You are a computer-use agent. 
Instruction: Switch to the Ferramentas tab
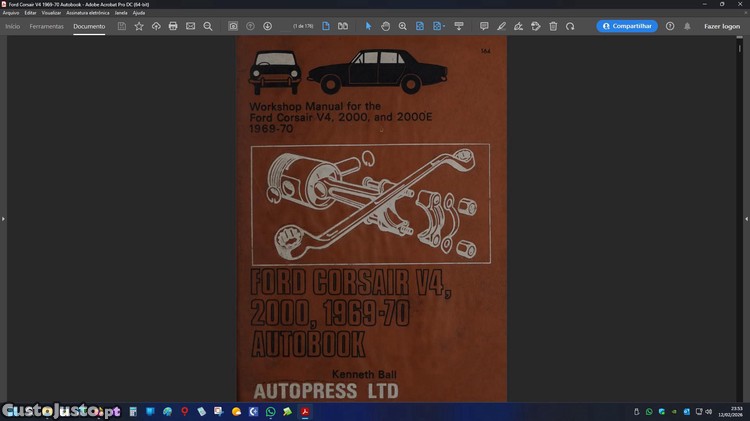pyautogui.click(x=47, y=26)
